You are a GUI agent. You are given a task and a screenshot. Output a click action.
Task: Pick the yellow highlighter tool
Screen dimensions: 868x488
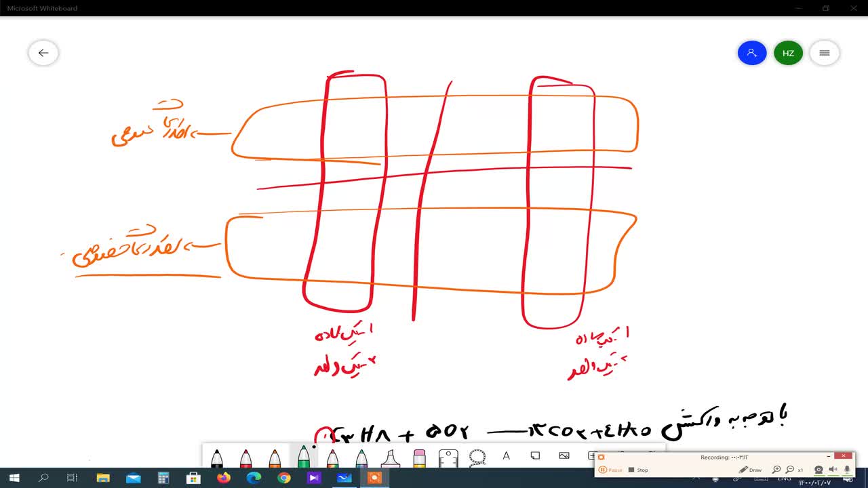(x=390, y=458)
